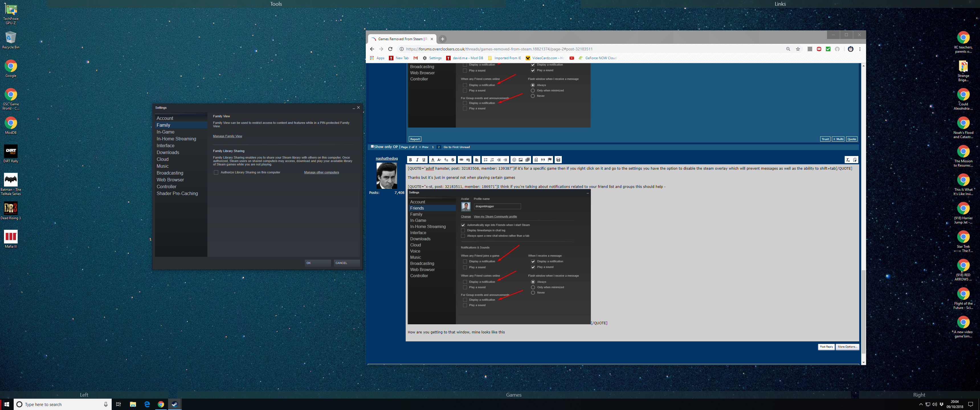This screenshot has width=980, height=410.
Task: Click the Manage Family View link
Action: click(228, 136)
